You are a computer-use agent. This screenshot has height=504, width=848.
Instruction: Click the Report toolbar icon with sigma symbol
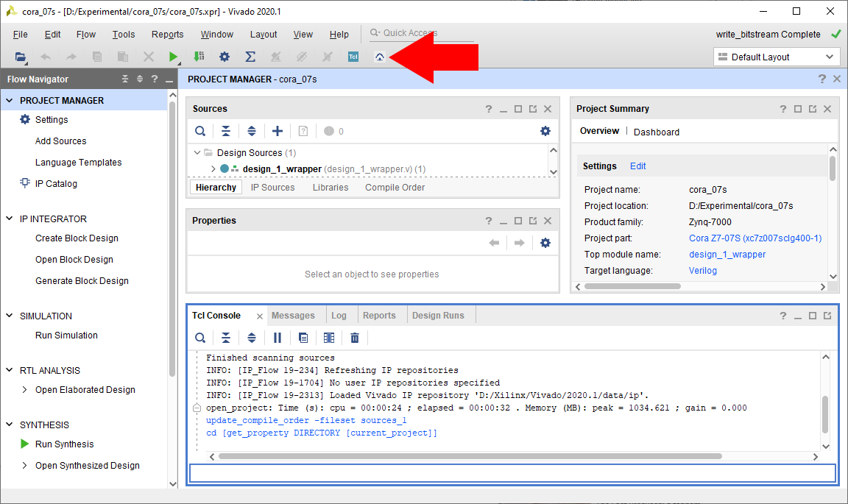[251, 56]
